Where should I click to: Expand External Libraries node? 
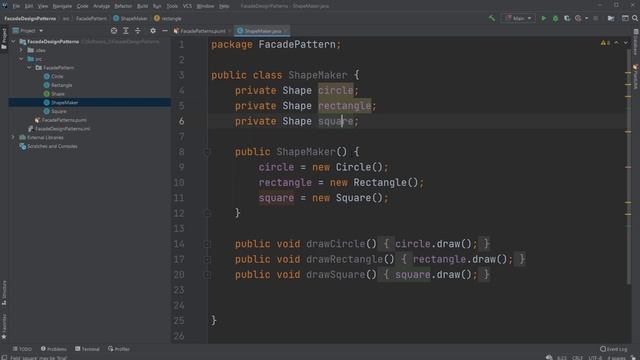pos(13,138)
